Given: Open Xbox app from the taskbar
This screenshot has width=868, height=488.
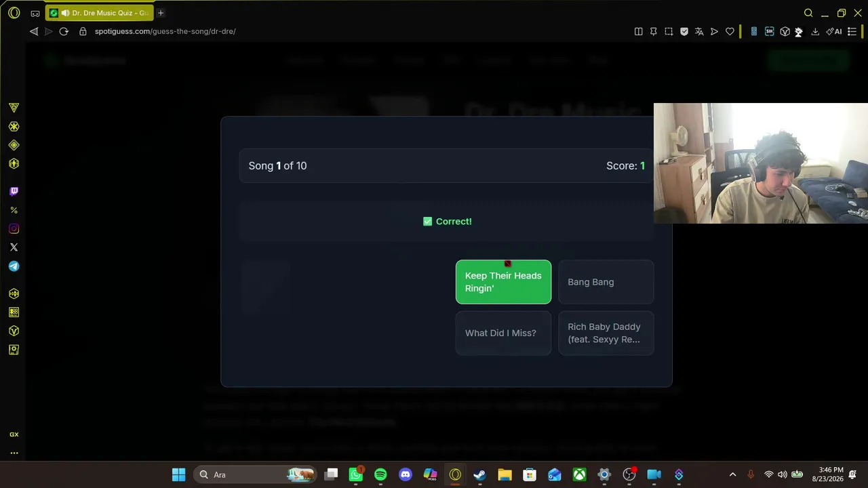Looking at the screenshot, I should pyautogui.click(x=579, y=474).
